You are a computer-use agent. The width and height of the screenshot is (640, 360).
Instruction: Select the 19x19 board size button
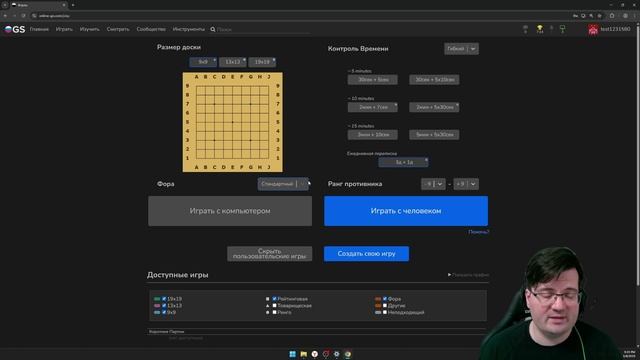(262, 62)
